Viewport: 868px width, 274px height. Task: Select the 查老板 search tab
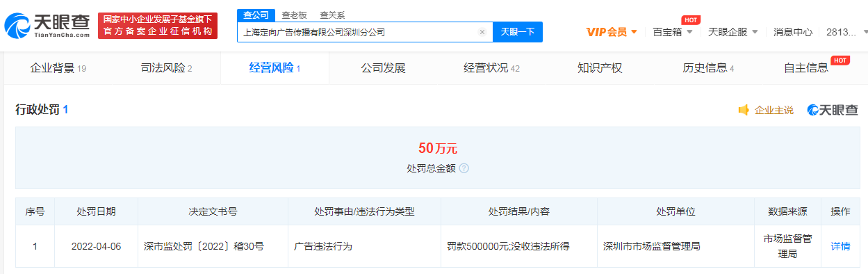[x=294, y=15]
